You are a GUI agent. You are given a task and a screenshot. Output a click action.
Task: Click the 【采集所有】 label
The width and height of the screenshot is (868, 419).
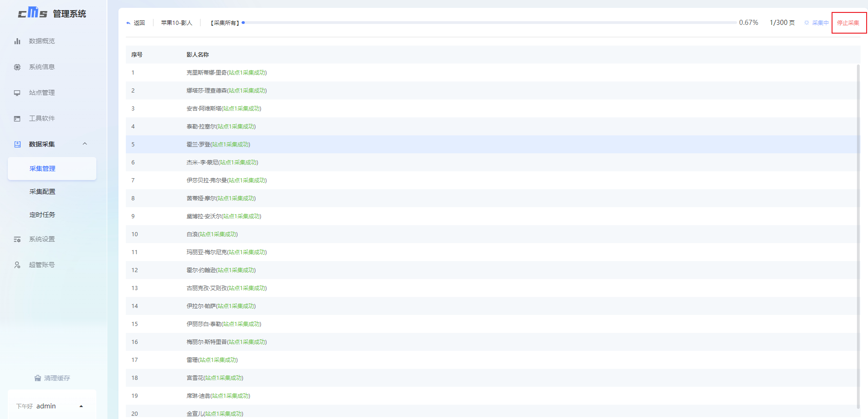click(224, 23)
